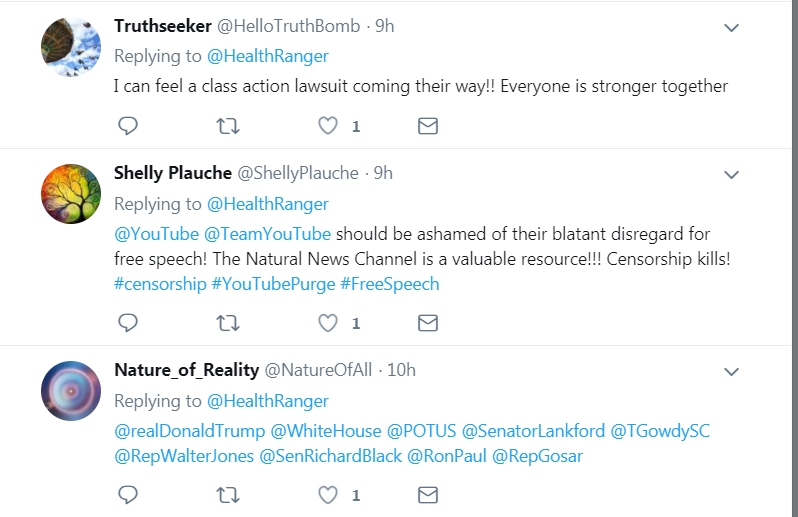Screen dimensions: 798x517
Task: Message Nature_of_Reality's tweet with envelope icon
Action: click(427, 495)
